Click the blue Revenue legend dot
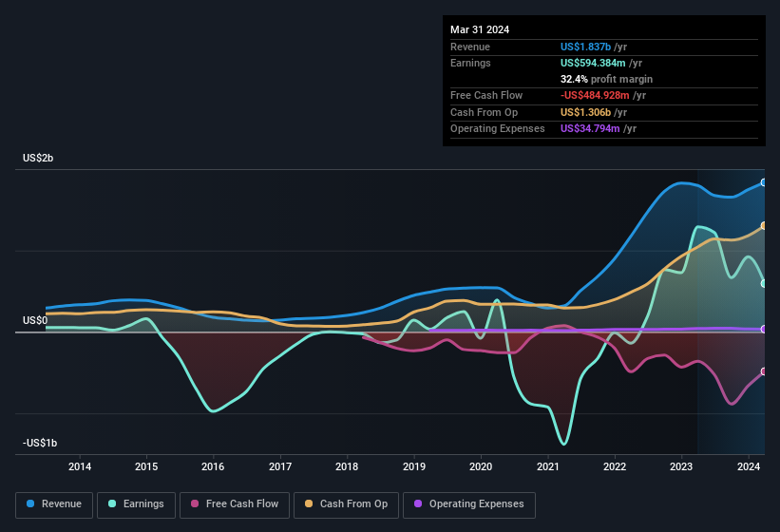Image resolution: width=780 pixels, height=532 pixels. pyautogui.click(x=31, y=504)
